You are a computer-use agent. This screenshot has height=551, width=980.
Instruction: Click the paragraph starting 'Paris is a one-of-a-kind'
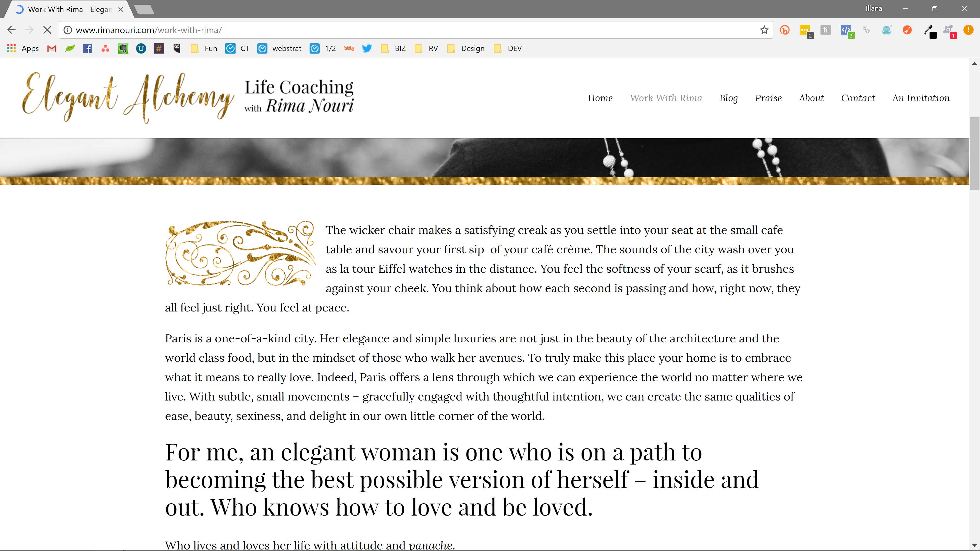point(484,377)
